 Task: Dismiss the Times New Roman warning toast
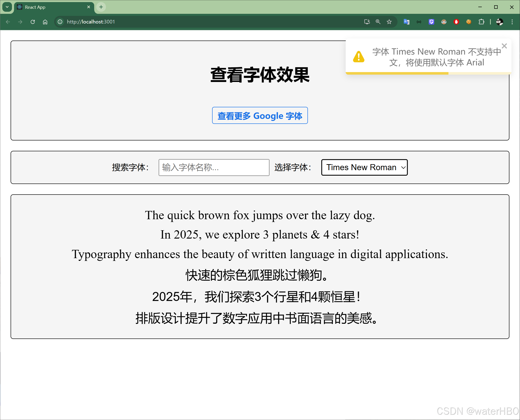coord(504,46)
